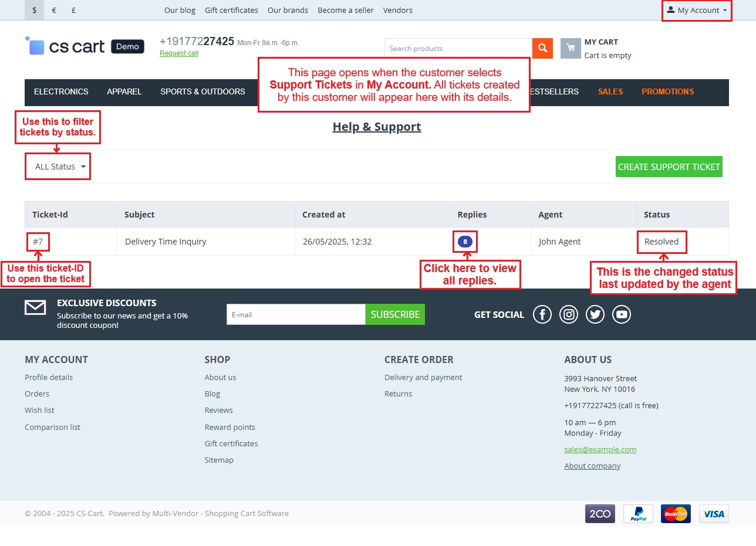This screenshot has height=546, width=756.
Task: Switch currency to Pound
Action: 73,10
